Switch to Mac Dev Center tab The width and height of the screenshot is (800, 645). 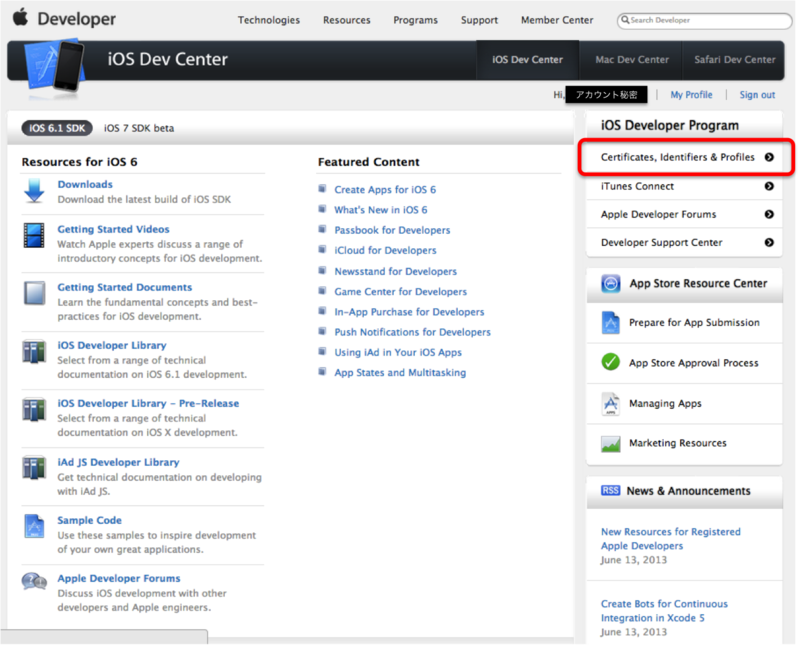(x=632, y=60)
